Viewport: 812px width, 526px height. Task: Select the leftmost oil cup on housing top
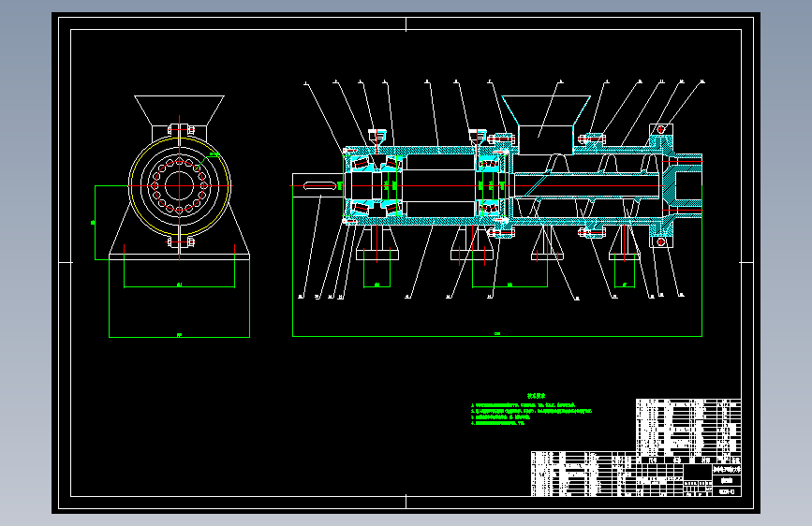[x=377, y=138]
